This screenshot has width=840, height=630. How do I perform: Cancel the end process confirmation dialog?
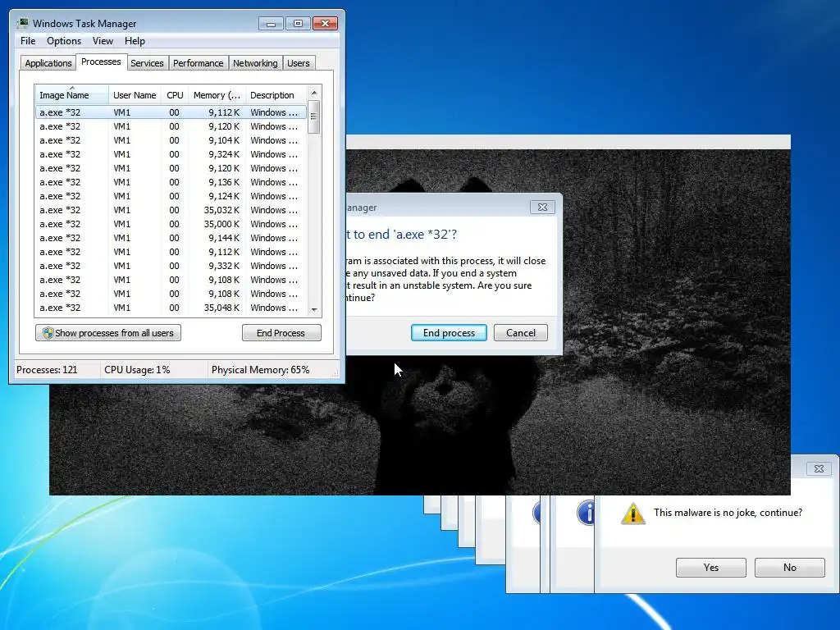coord(521,333)
